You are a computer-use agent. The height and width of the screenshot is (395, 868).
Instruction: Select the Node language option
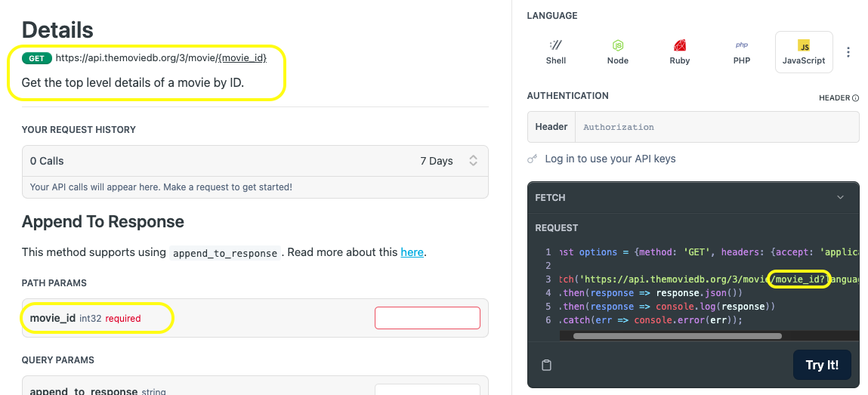618,52
